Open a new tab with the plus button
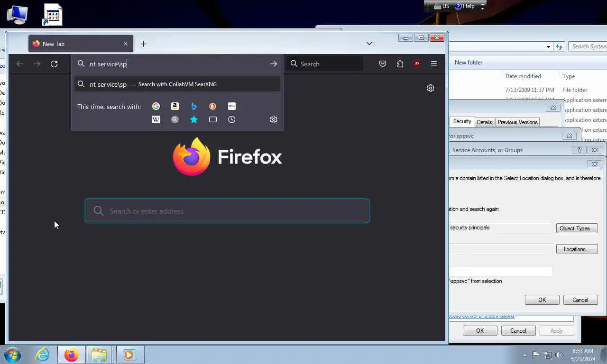607x364 pixels. 143,44
